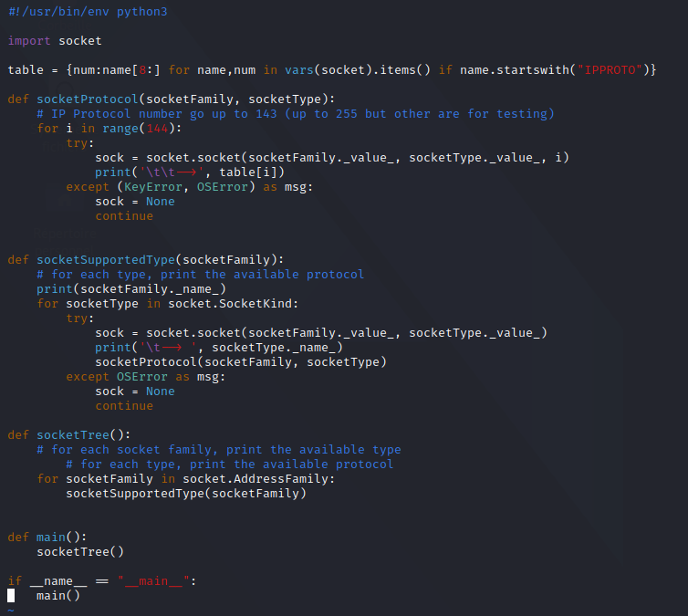Click the block cursor on the last line
This screenshot has width=688, height=616.
tap(11, 596)
